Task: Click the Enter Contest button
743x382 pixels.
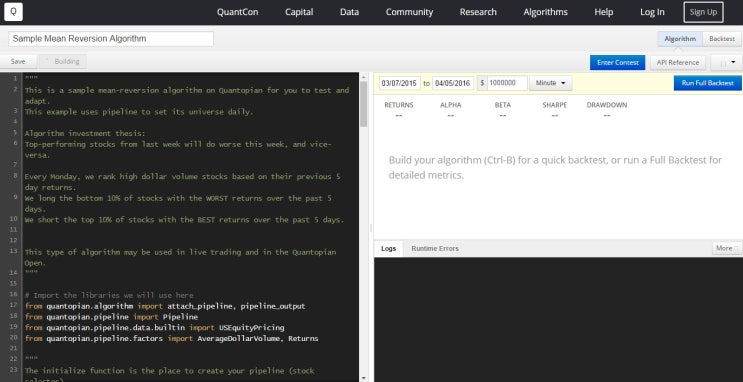Action: 617,62
